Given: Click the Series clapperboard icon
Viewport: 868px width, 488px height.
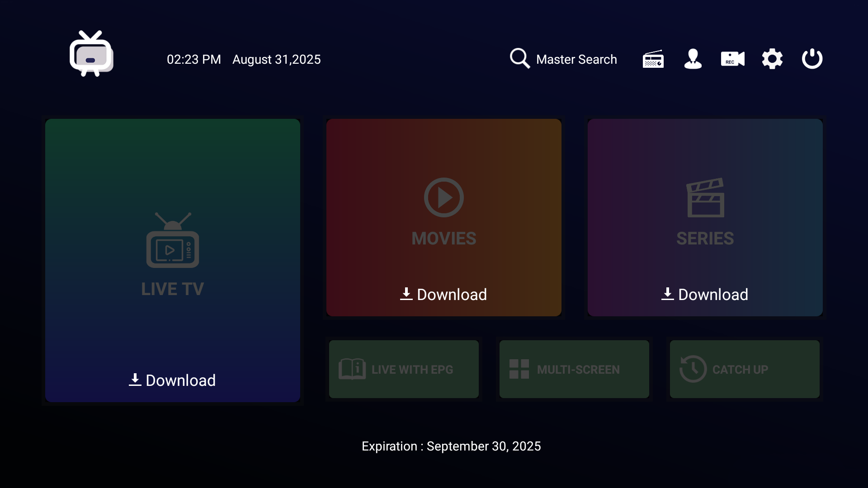Looking at the screenshot, I should click(705, 197).
